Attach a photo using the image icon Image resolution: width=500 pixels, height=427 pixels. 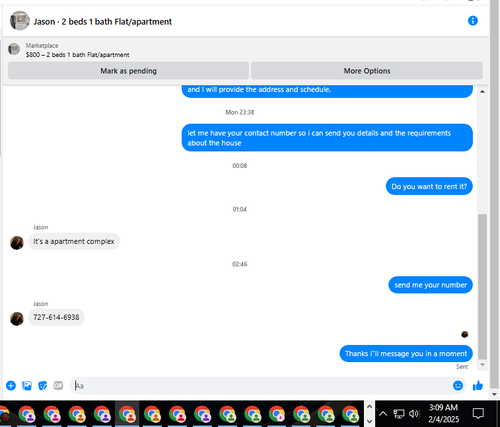point(27,386)
